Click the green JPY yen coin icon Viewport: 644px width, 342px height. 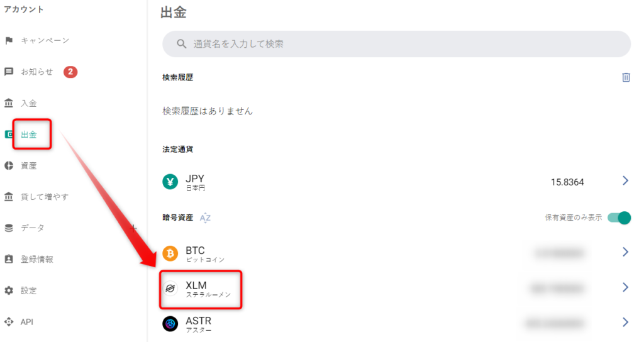click(x=170, y=182)
